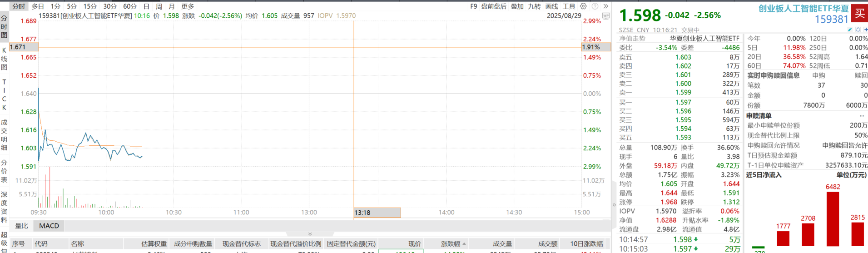Toggle 盘前盘后 pre/post market display

click(x=494, y=6)
